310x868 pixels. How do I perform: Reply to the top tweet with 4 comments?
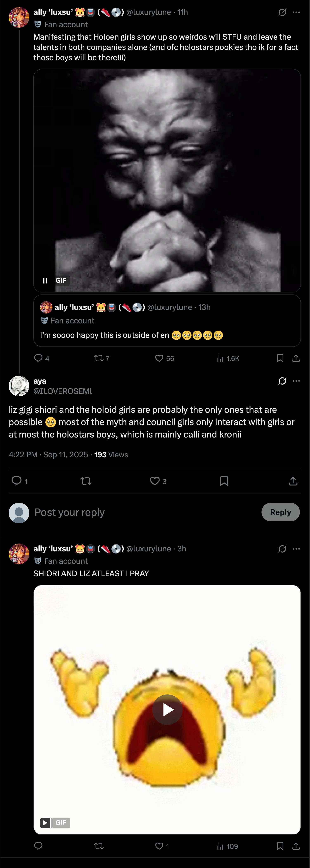point(38,358)
